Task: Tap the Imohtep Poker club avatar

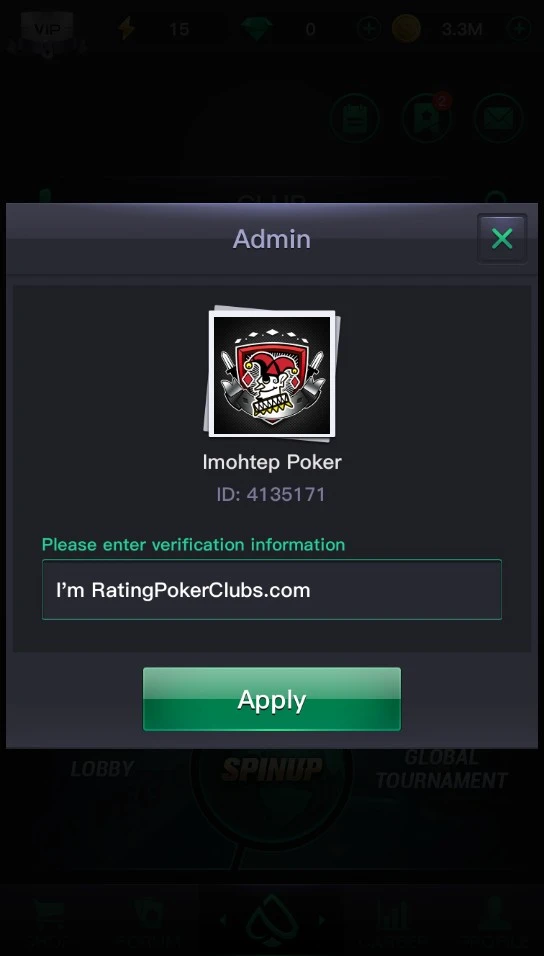Action: pos(272,374)
